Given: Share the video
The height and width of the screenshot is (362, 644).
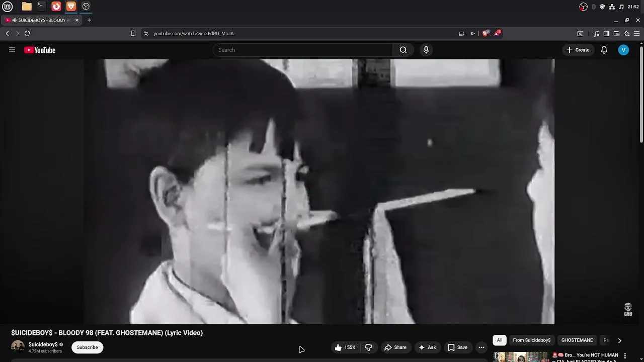Looking at the screenshot, I should click(395, 347).
